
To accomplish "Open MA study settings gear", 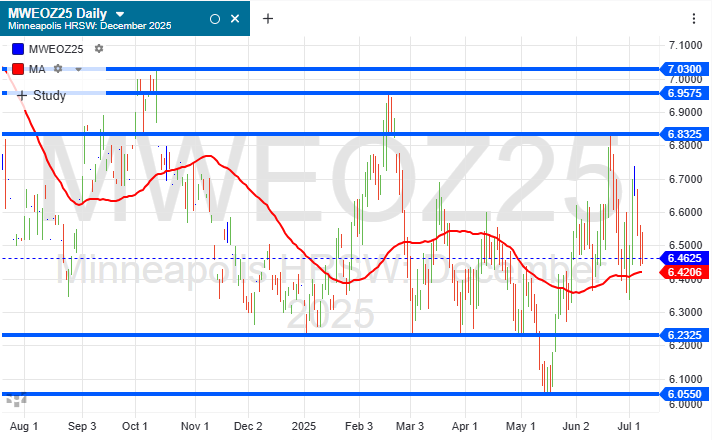I will point(58,69).
